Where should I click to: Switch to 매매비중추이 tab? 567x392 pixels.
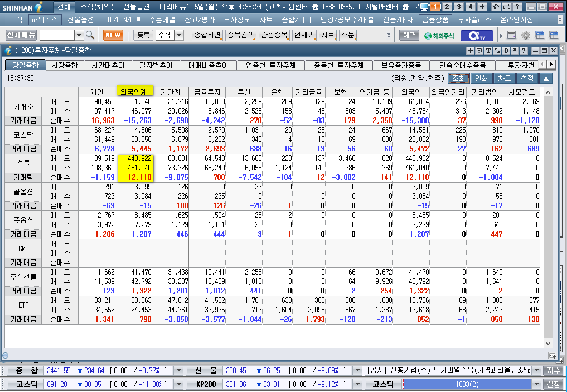(x=209, y=65)
